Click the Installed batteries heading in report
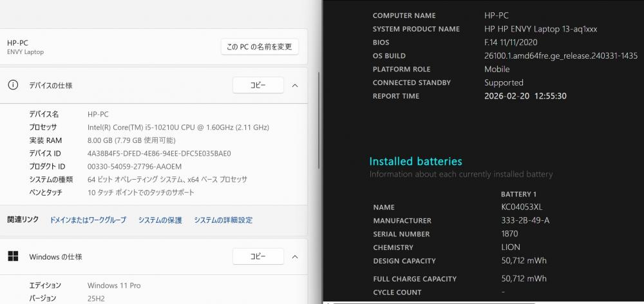 pos(415,161)
